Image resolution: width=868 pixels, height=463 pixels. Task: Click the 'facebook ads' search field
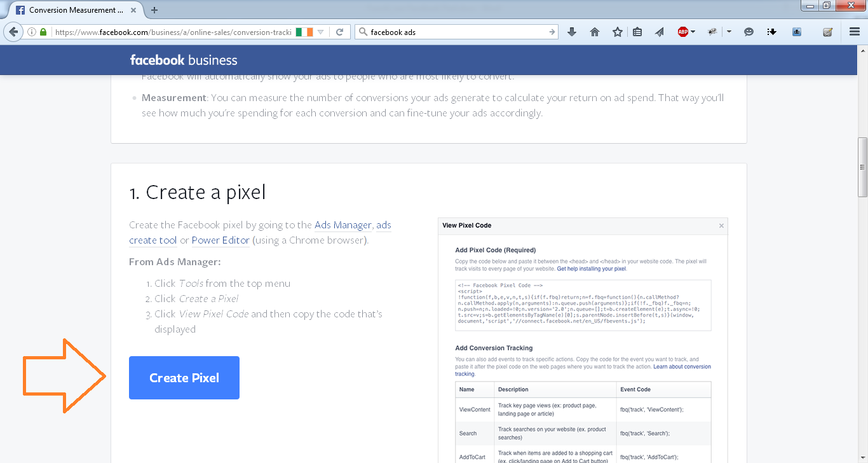tap(458, 32)
